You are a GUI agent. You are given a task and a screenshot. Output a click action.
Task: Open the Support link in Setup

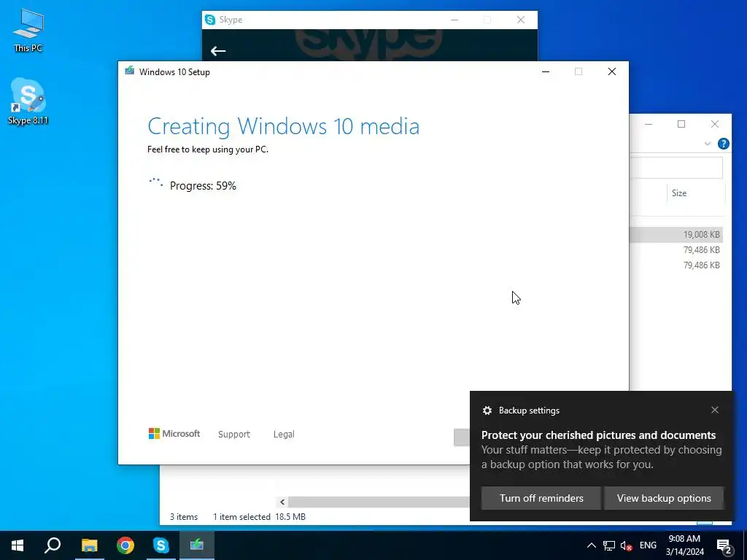(234, 435)
